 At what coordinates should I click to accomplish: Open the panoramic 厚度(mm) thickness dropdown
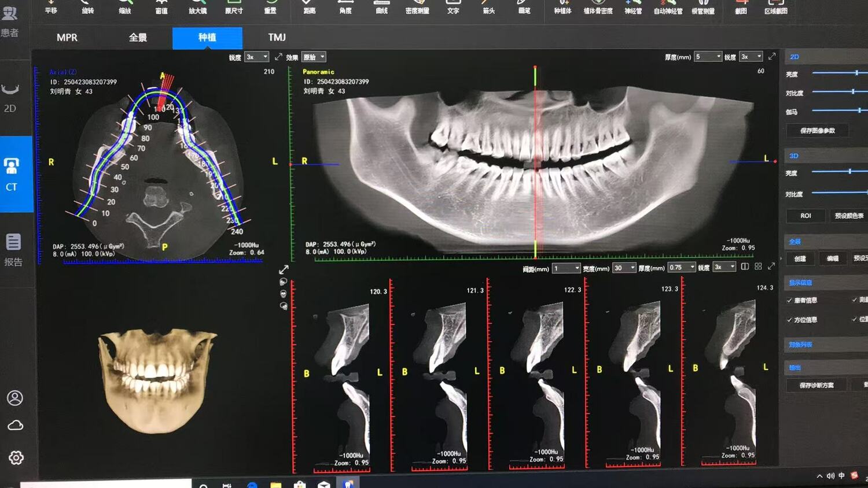click(708, 57)
